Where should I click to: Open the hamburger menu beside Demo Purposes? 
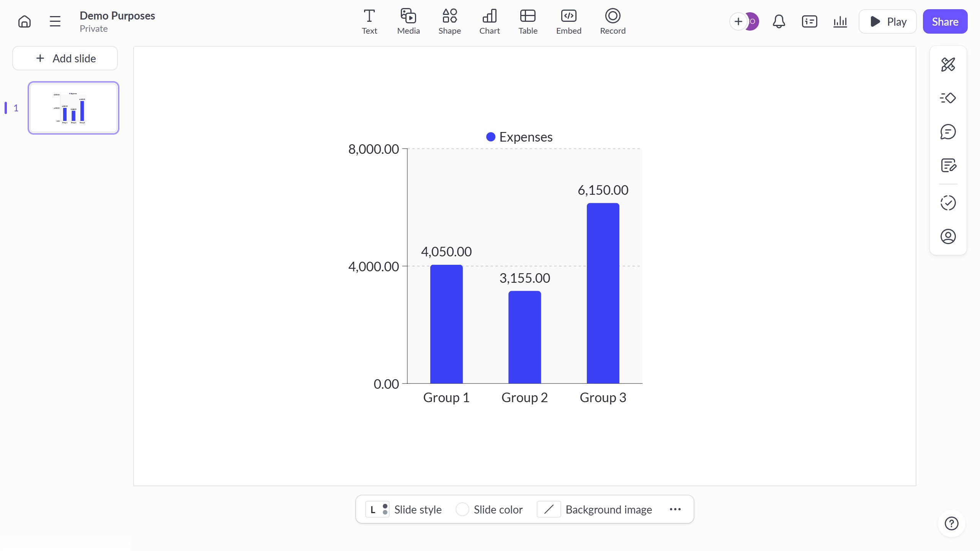tap(55, 21)
